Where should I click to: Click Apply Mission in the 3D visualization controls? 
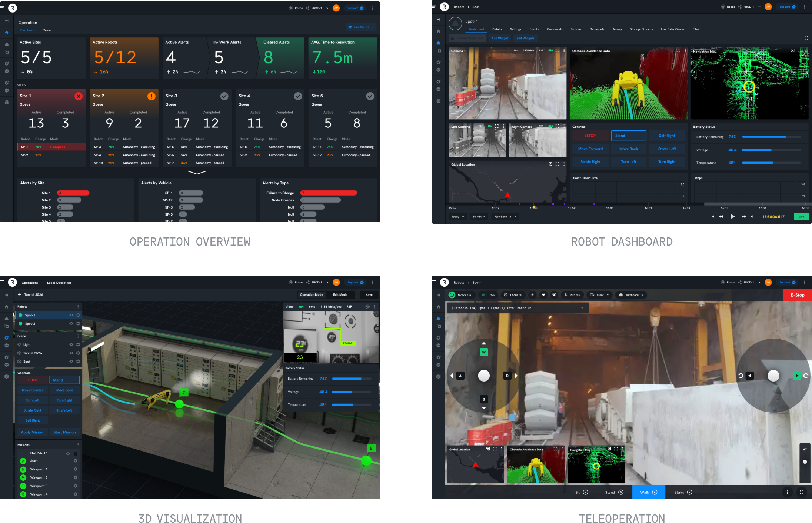point(32,432)
